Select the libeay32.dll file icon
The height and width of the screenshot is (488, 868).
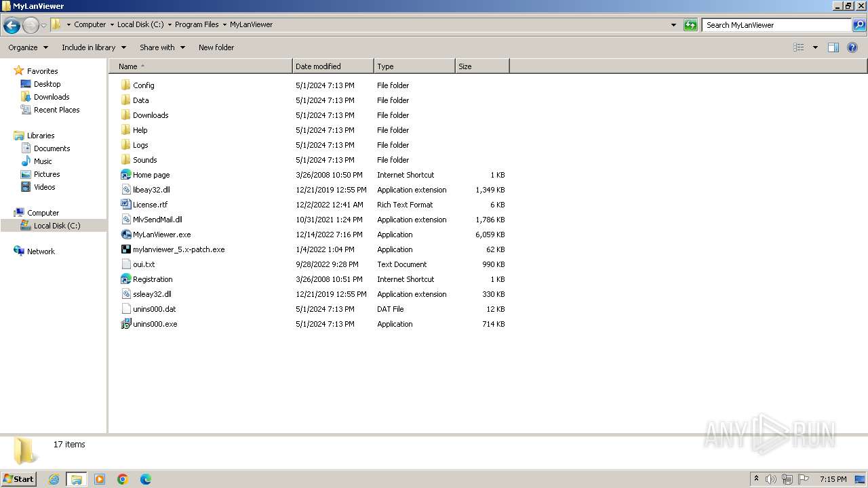click(x=125, y=190)
